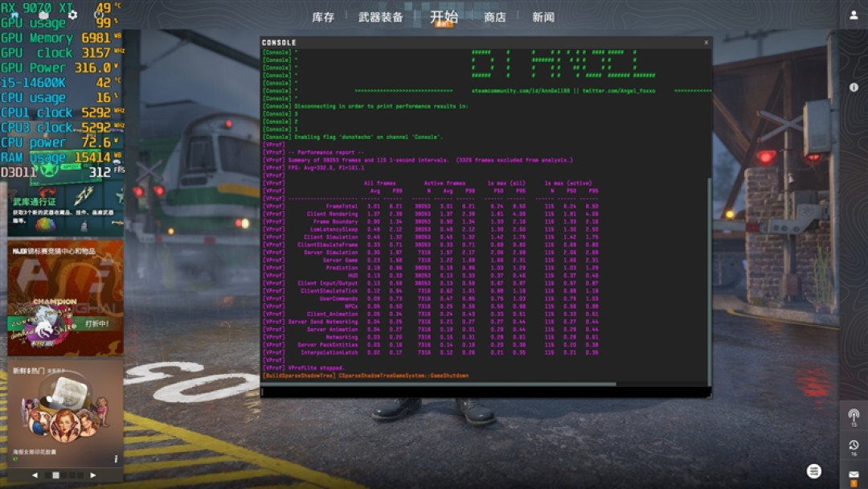The image size is (868, 489).
Task: Click the D3D11 FPS overlay readout
Action: click(62, 172)
